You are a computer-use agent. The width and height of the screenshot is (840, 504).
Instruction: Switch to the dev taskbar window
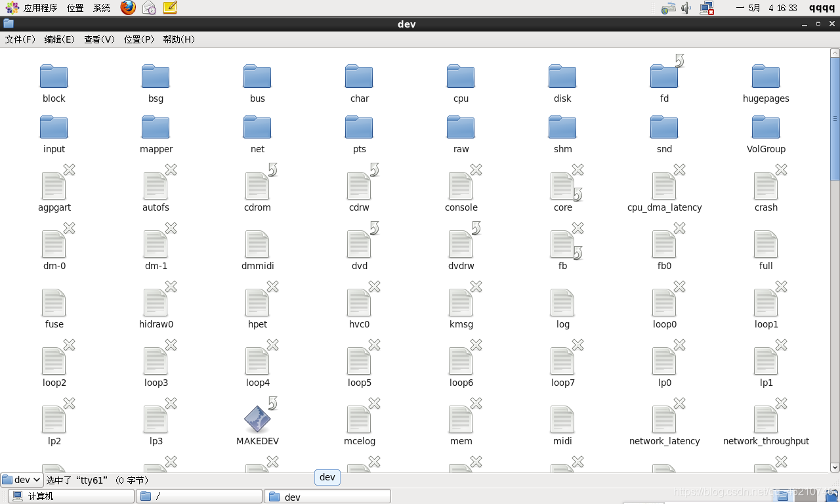tap(327, 497)
